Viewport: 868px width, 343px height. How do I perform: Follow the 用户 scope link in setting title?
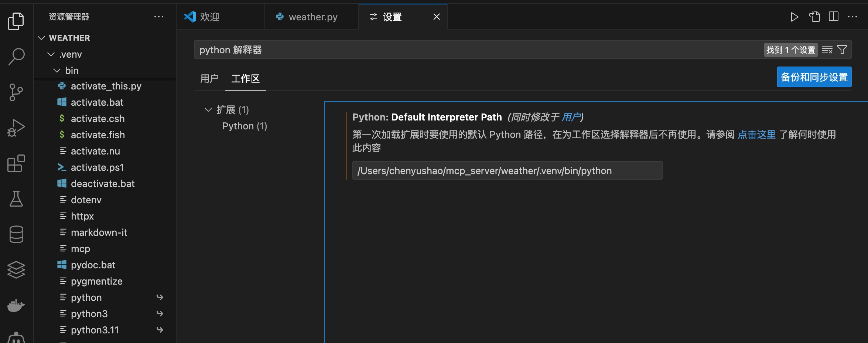pos(571,117)
